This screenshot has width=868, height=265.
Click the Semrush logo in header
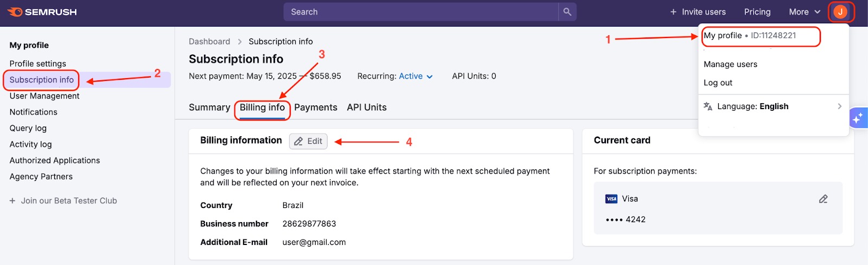click(42, 12)
